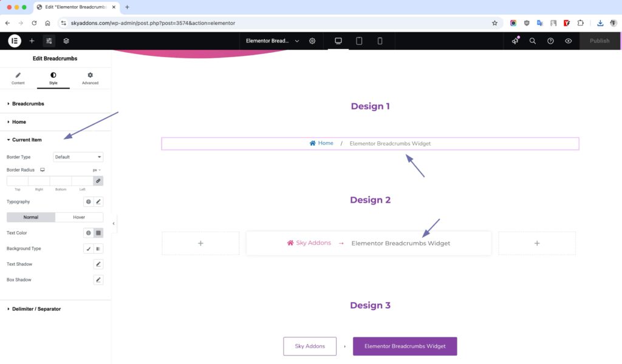The width and height of the screenshot is (622, 364).
Task: Select the Design 1 heading
Action: pos(370,106)
